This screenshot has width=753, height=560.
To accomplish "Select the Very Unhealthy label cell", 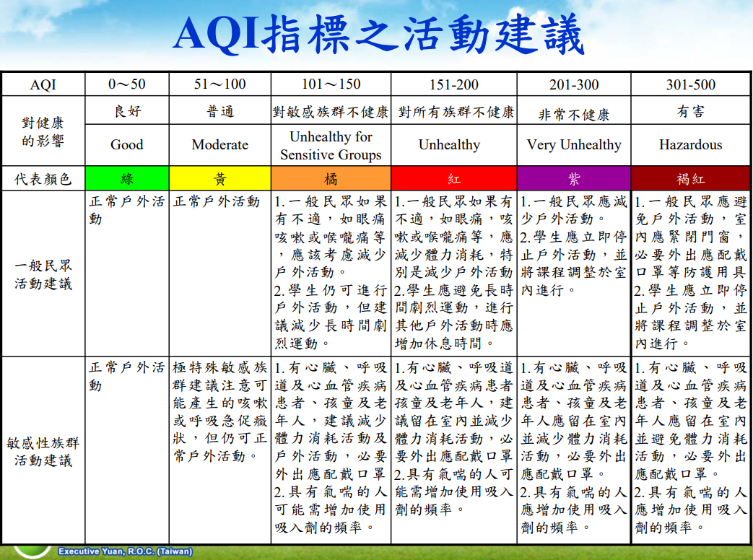I will (x=574, y=145).
